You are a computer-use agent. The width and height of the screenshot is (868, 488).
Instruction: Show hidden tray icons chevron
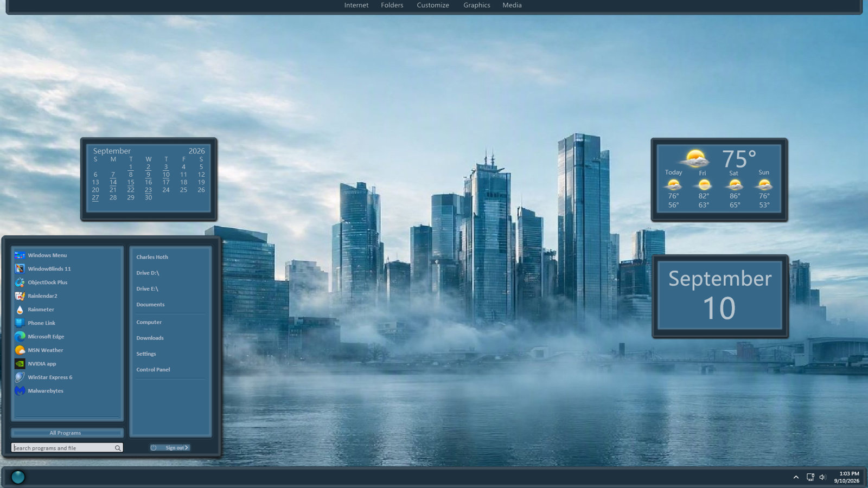click(x=796, y=477)
